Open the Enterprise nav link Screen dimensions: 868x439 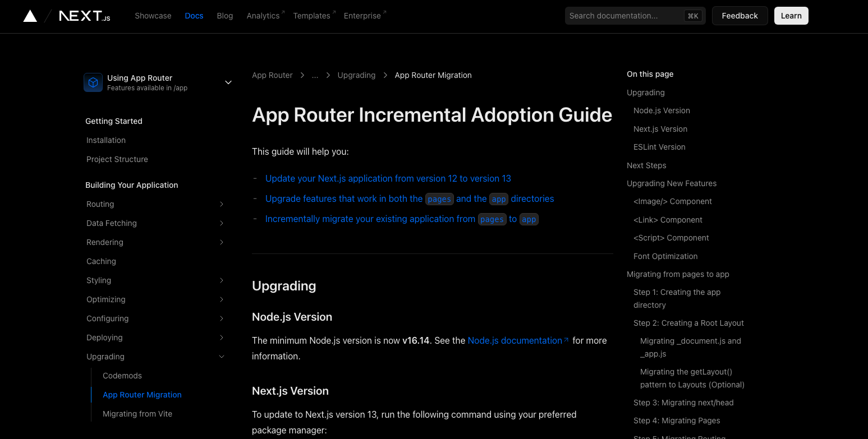pyautogui.click(x=365, y=16)
